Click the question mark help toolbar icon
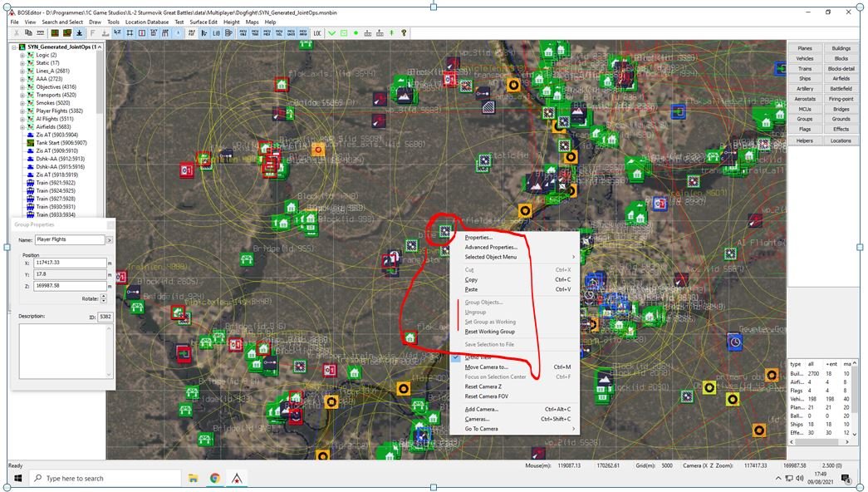868x492 pixels. tap(405, 33)
